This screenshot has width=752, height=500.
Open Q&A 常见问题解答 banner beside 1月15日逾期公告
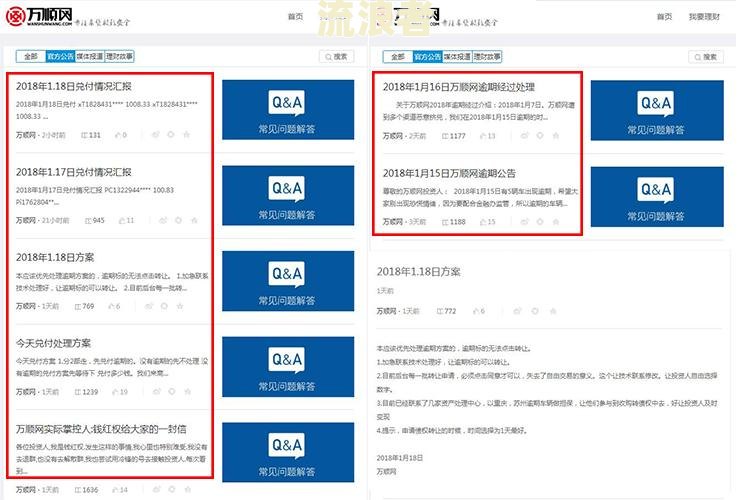(657, 197)
